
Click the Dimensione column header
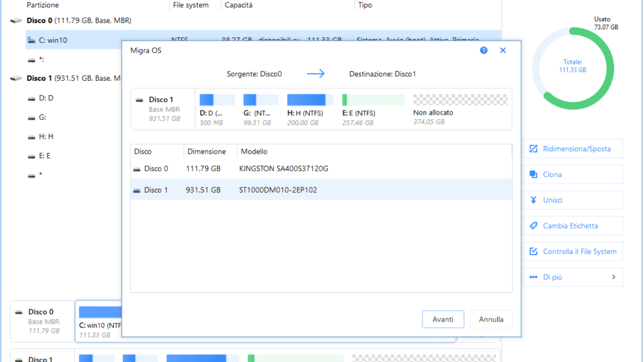tap(207, 152)
